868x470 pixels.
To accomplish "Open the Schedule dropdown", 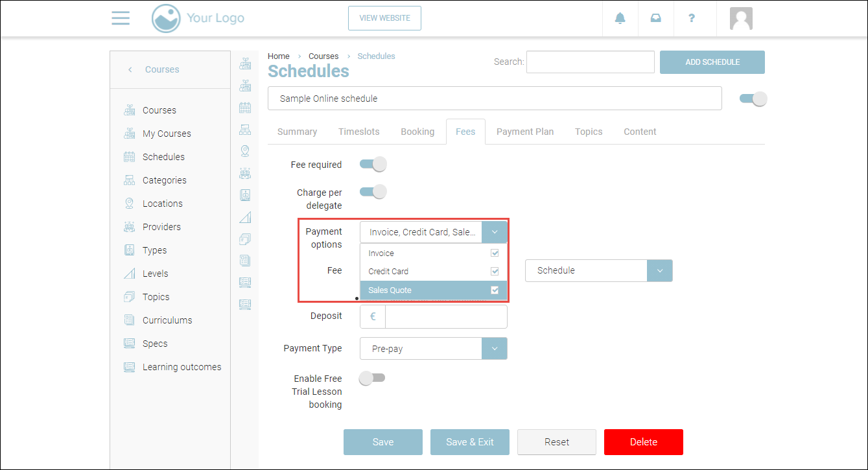I will point(660,271).
